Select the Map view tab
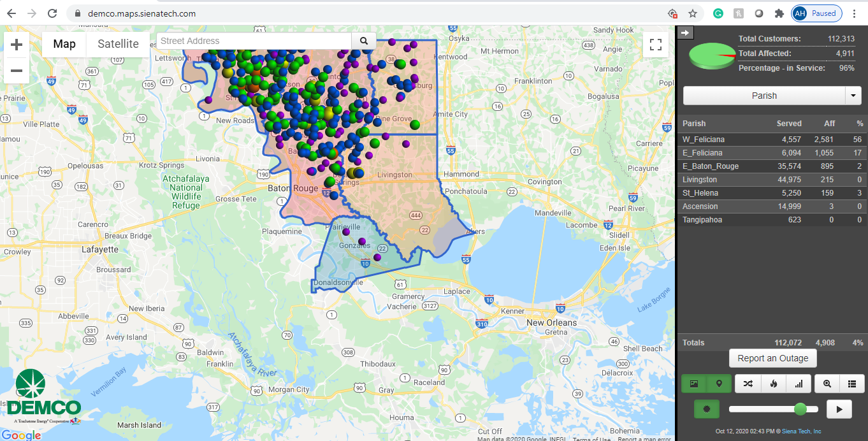 (x=64, y=44)
